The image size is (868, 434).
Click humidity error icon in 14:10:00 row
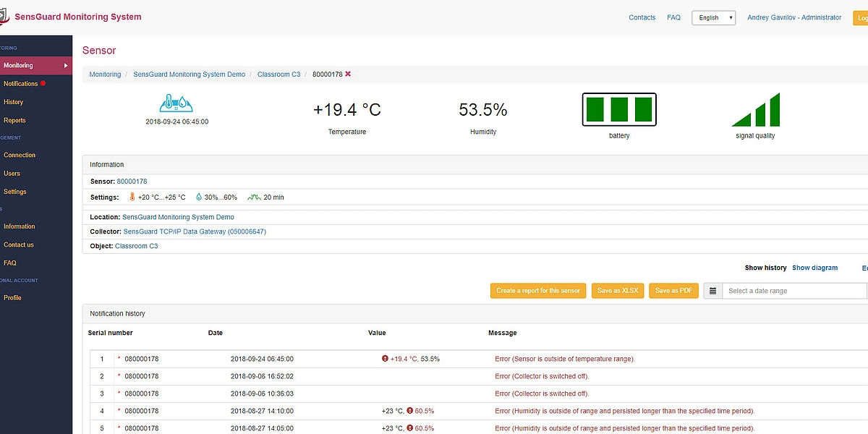[x=410, y=410]
